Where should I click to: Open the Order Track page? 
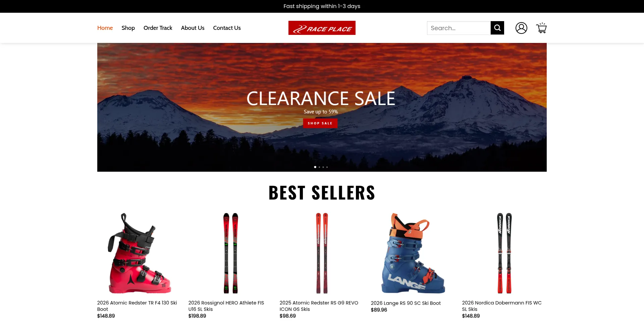click(158, 28)
